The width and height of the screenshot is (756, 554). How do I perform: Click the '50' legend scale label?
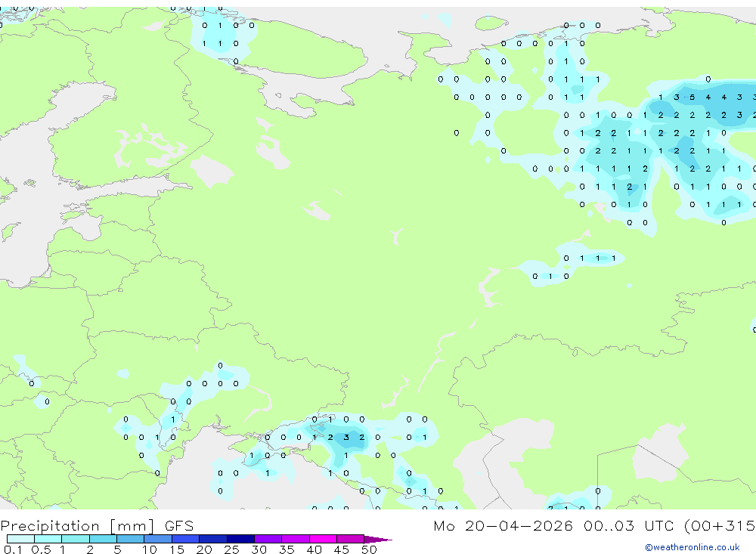369,549
